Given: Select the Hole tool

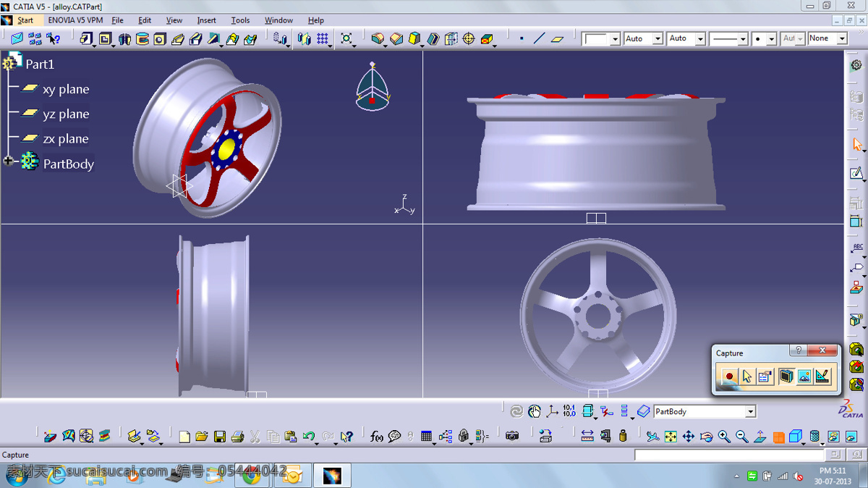Looking at the screenshot, I should pyautogui.click(x=160, y=38).
